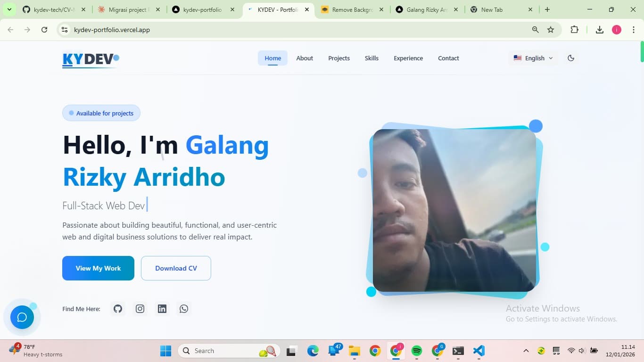Open the browser Downloads icon

click(x=599, y=29)
